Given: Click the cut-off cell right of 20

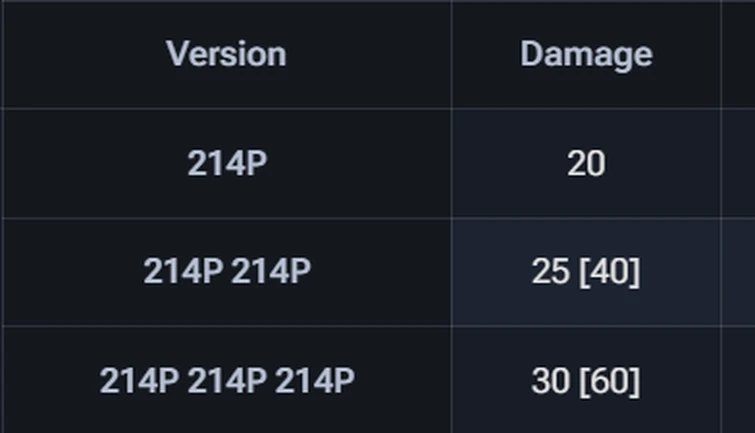Looking at the screenshot, I should (738, 163).
